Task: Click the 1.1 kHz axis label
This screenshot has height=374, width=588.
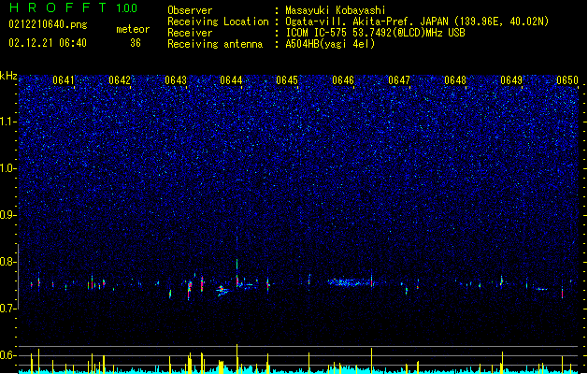Action: pos(7,122)
